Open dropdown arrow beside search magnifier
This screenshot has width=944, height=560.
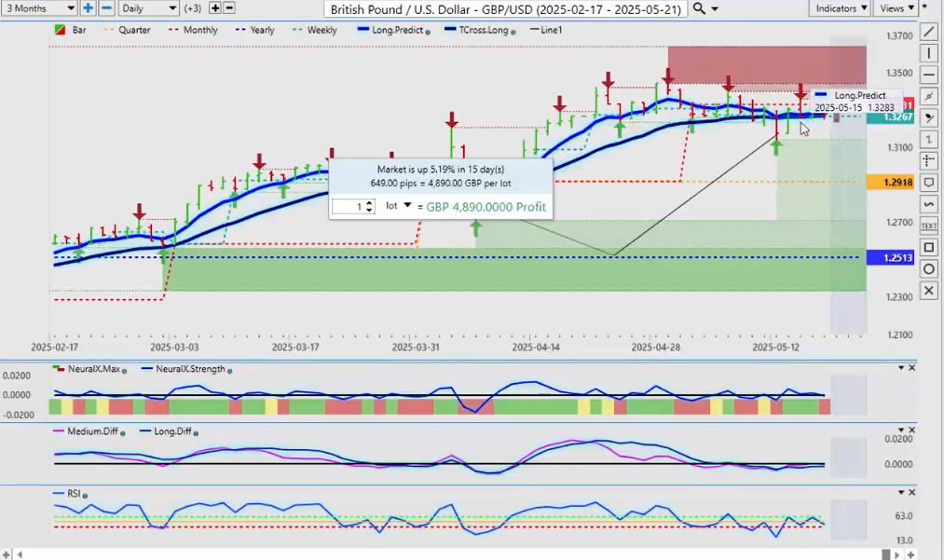tap(716, 9)
